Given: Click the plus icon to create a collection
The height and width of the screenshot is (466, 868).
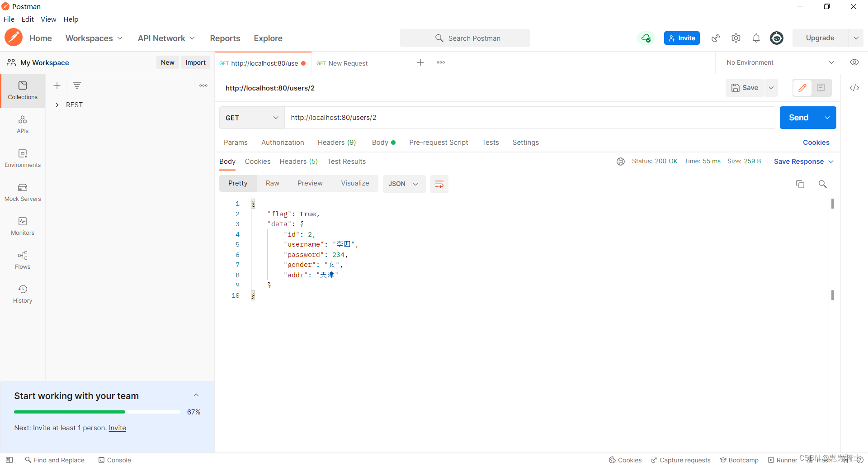Looking at the screenshot, I should click(57, 86).
